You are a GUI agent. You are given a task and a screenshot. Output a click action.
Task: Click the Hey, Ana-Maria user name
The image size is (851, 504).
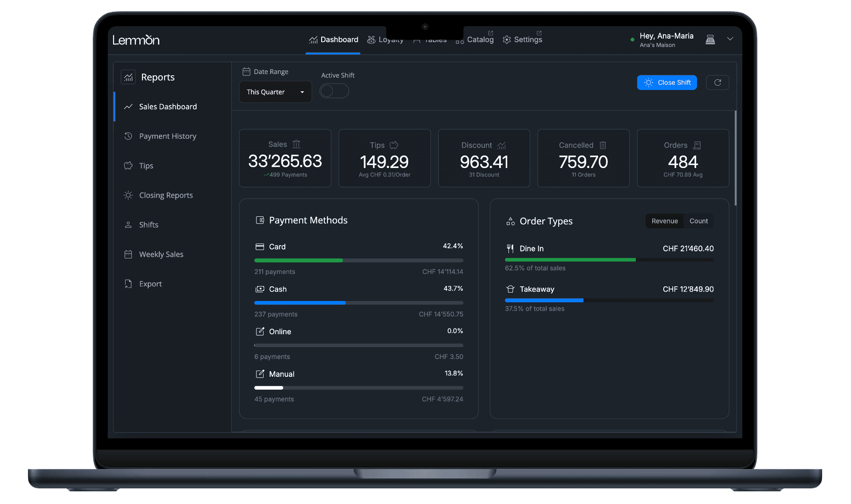(666, 36)
